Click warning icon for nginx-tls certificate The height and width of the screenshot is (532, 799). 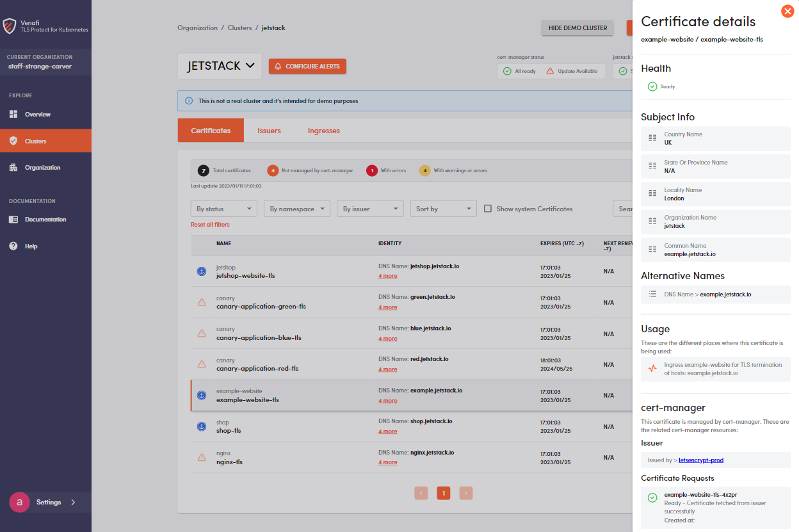[x=202, y=457]
